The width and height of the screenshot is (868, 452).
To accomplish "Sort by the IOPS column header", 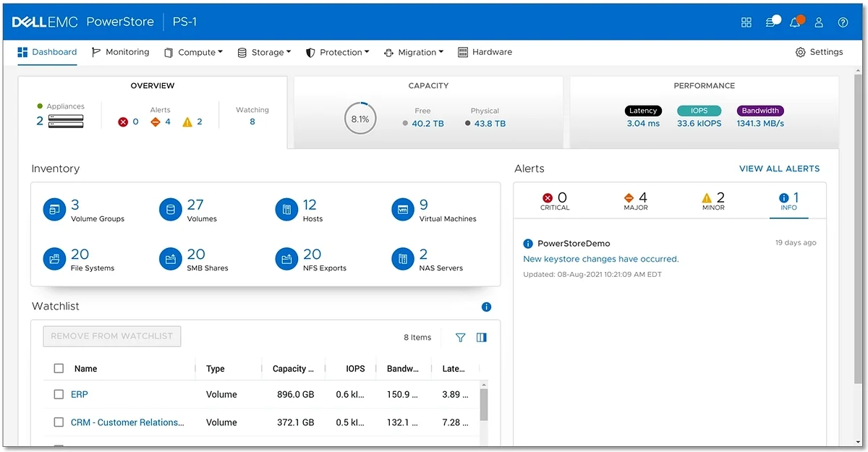I will pos(355,369).
